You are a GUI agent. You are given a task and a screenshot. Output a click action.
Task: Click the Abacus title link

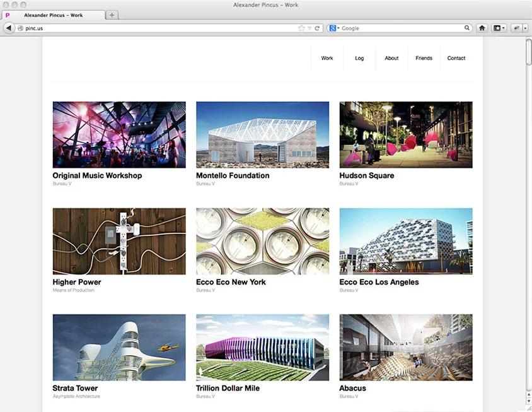point(352,388)
